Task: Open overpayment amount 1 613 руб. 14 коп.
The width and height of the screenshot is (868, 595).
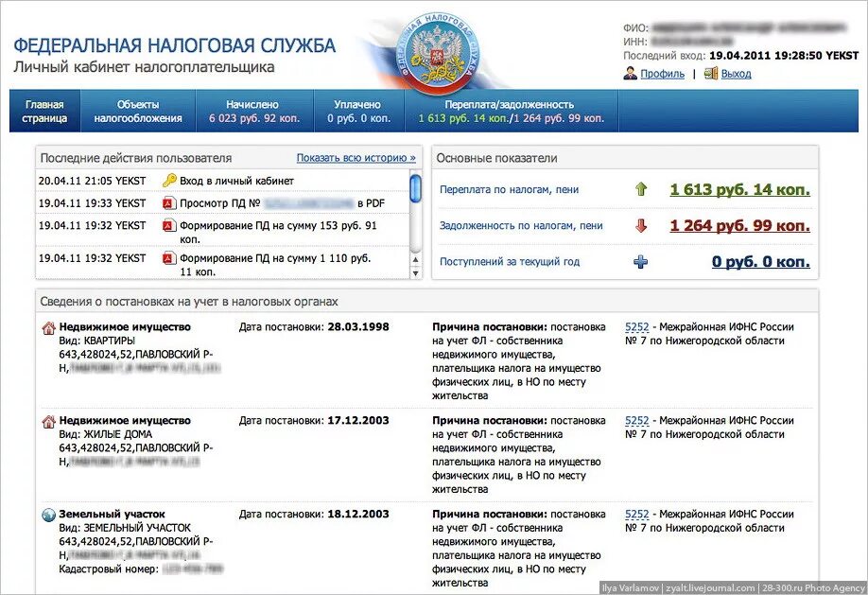Action: 739,189
